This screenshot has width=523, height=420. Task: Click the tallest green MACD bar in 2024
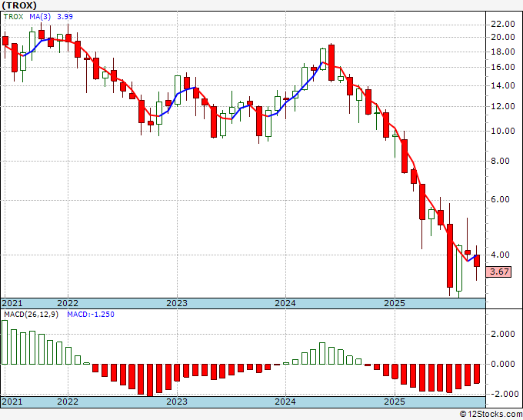pyautogui.click(x=322, y=353)
